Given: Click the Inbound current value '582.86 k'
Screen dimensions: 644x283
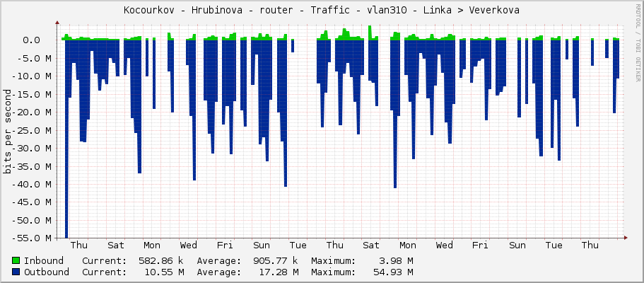Looking at the screenshot, I should [x=160, y=260].
